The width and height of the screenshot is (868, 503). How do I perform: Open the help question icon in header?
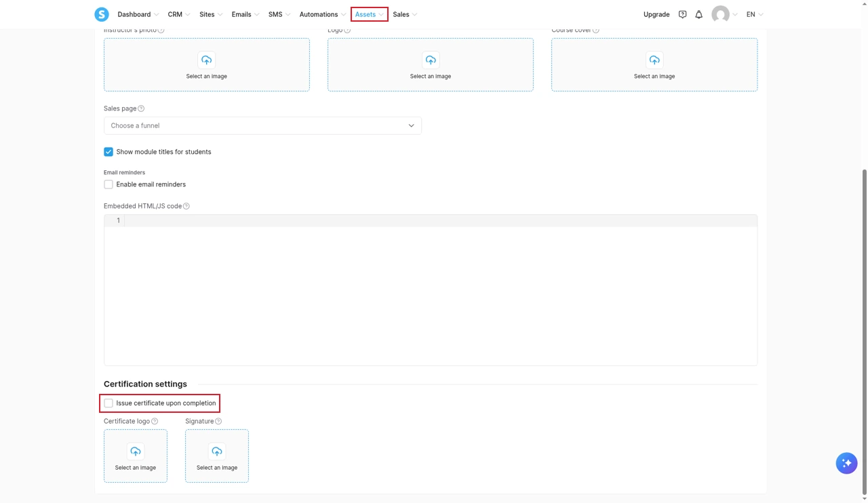[682, 14]
